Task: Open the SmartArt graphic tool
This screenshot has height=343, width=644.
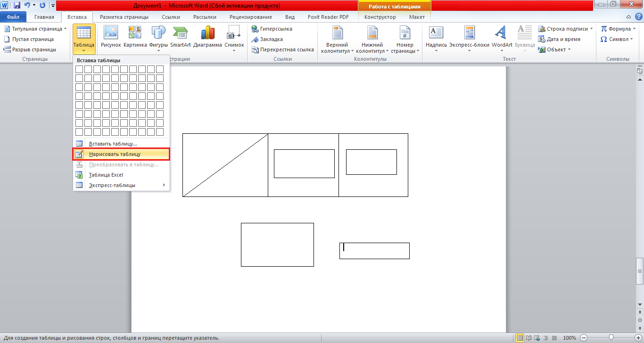Action: click(x=180, y=33)
